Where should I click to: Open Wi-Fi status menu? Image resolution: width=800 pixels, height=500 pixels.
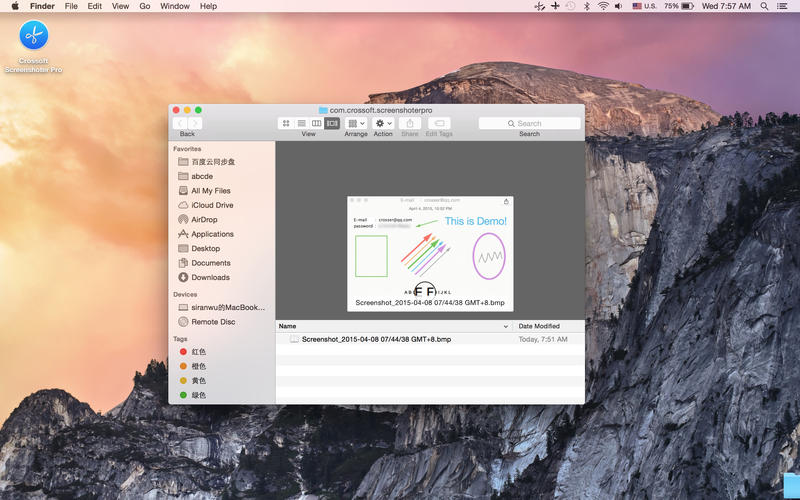[603, 6]
